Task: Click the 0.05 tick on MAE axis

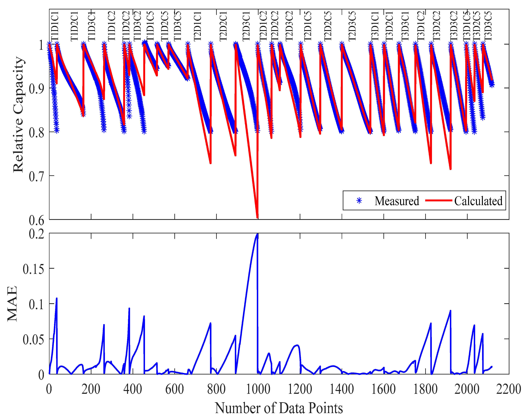Action: coord(33,339)
